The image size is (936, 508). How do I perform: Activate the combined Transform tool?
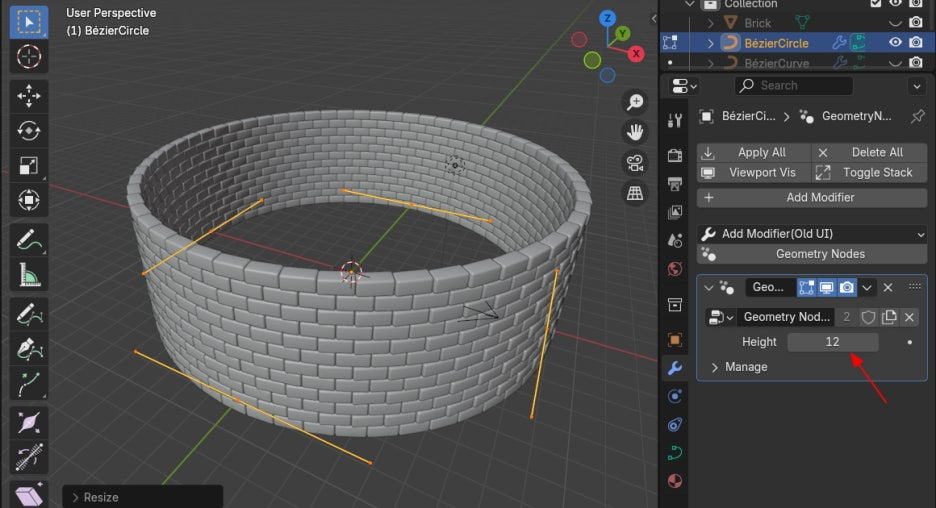(x=29, y=200)
